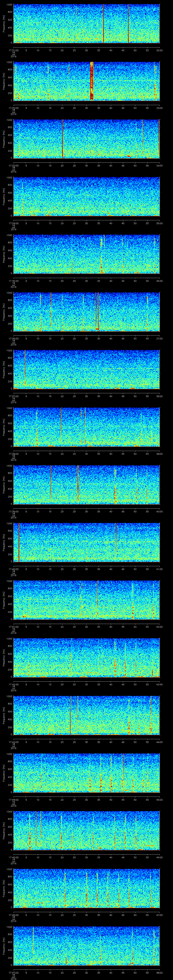
Task: Click the 17:34:00 start time label
Action: point(13,223)
